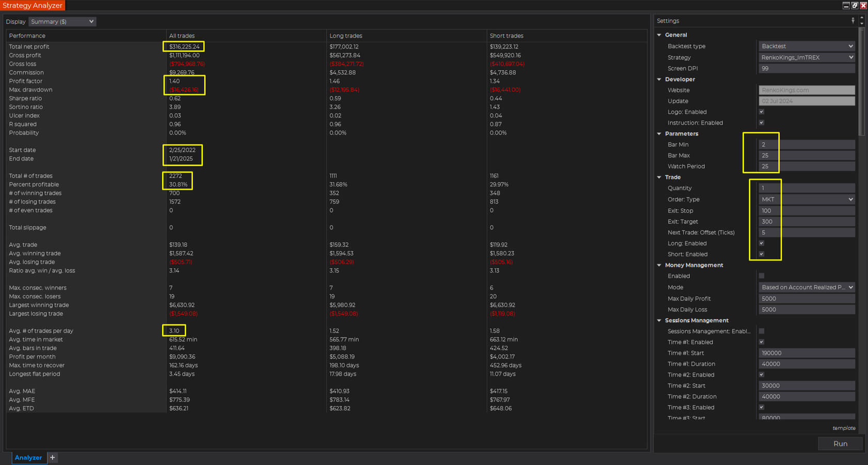Open the Display Summary ($) dropdown
Screen dimensions: 868x465
coord(62,22)
